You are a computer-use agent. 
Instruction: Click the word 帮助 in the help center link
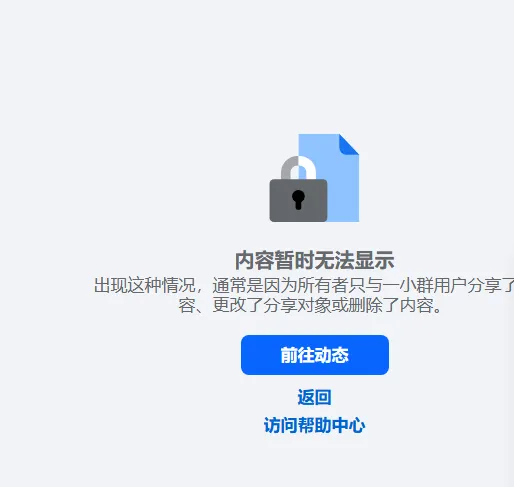click(x=315, y=425)
